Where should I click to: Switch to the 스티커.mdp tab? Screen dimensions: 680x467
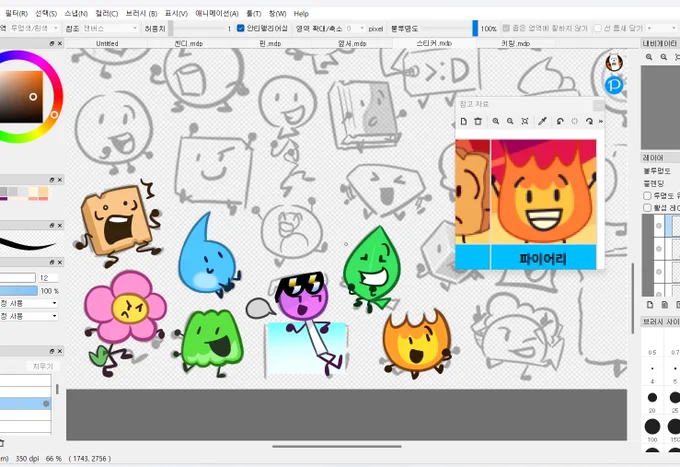(434, 43)
